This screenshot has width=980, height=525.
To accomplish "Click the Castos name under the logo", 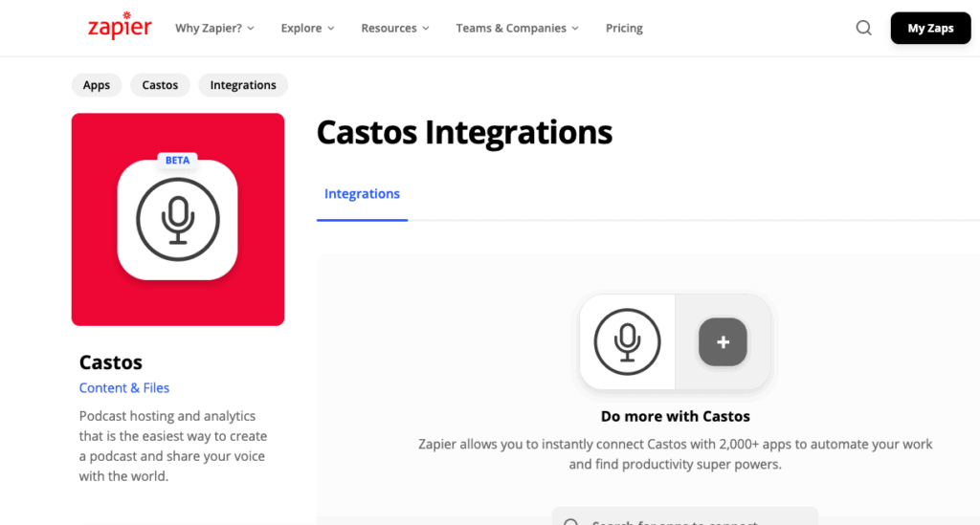I will (x=111, y=362).
